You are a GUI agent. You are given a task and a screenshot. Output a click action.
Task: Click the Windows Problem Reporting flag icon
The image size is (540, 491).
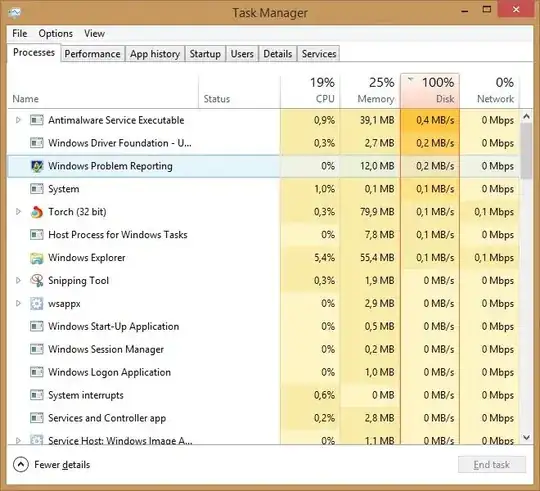point(37,166)
